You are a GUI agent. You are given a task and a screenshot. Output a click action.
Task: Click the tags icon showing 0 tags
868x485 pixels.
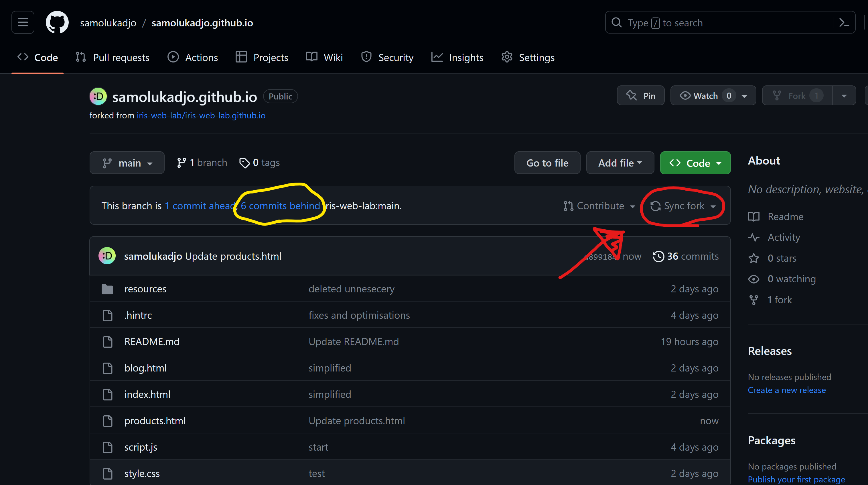(245, 163)
